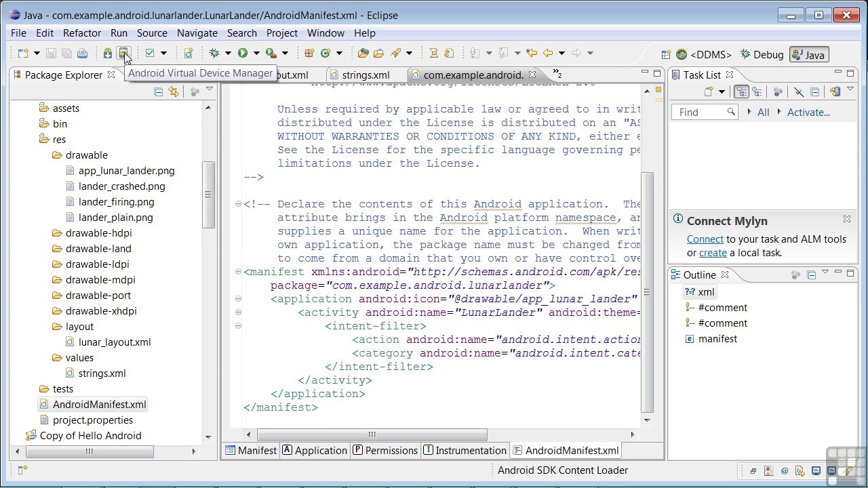This screenshot has width=868, height=488.
Task: Open the Source menu
Action: coord(152,33)
